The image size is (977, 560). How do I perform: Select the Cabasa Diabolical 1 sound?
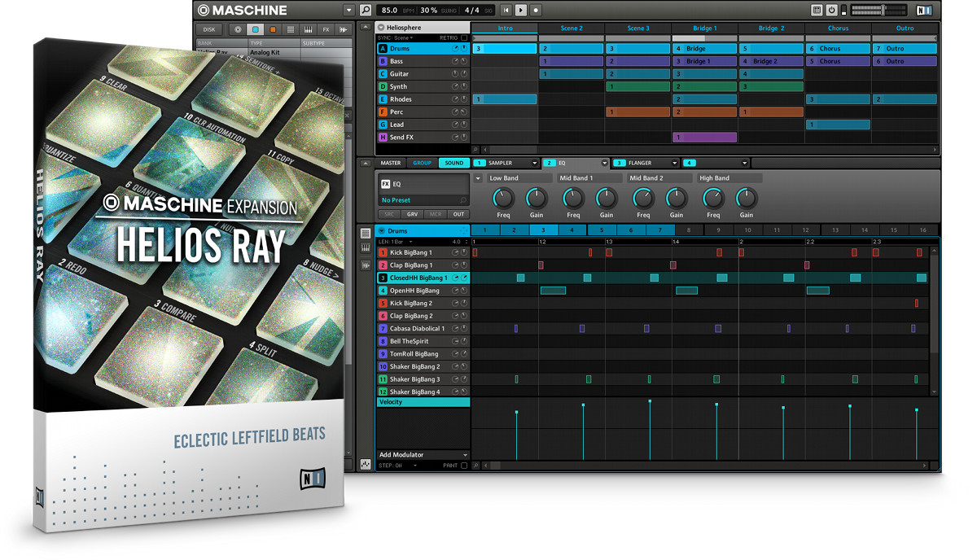423,329
